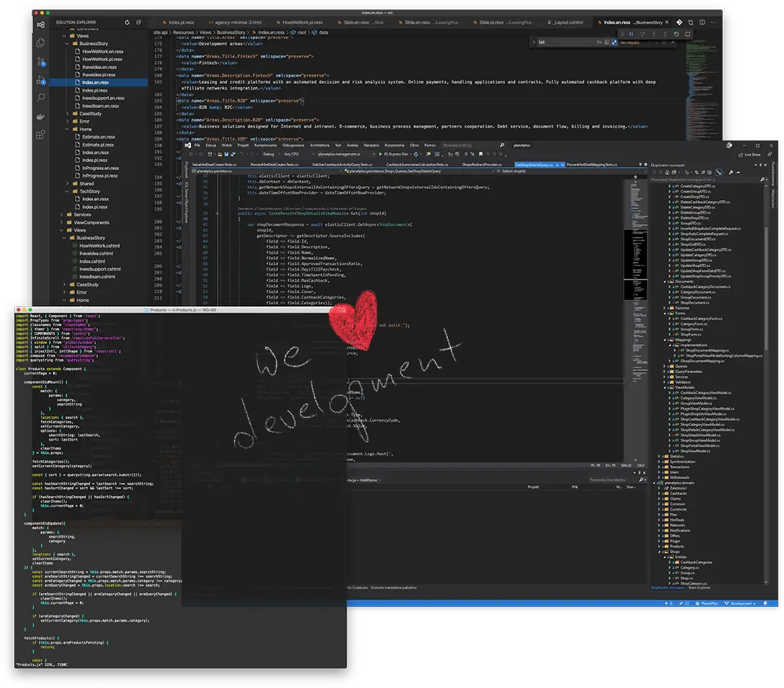Toggle Match Case in find widget
The height and width of the screenshot is (688, 784).
tap(599, 43)
